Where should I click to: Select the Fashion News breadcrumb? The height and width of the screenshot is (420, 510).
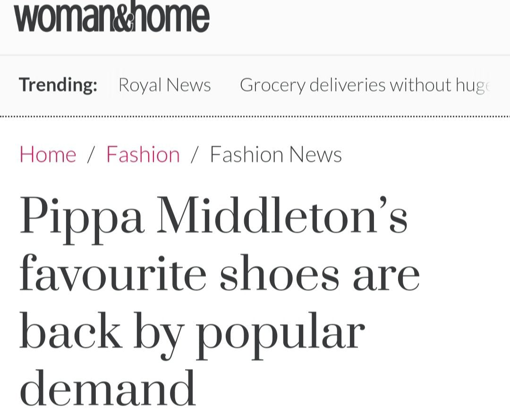tap(276, 154)
